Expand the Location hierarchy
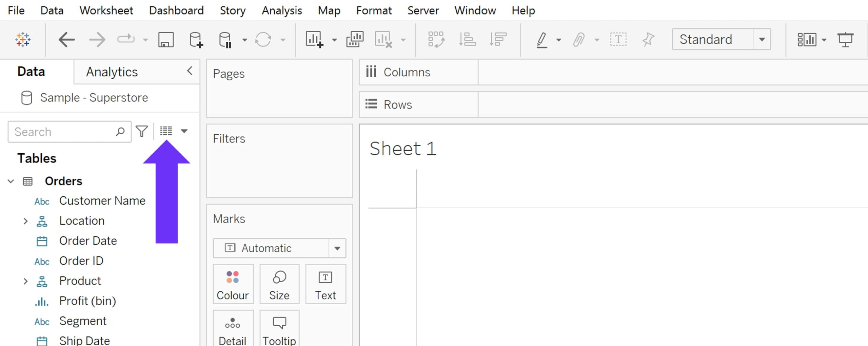This screenshot has width=868, height=346. [25, 221]
